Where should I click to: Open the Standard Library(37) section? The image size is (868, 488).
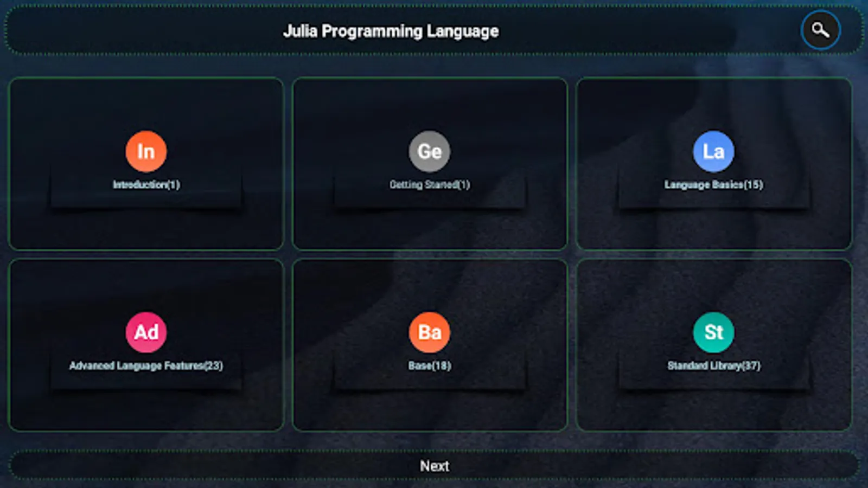(714, 345)
